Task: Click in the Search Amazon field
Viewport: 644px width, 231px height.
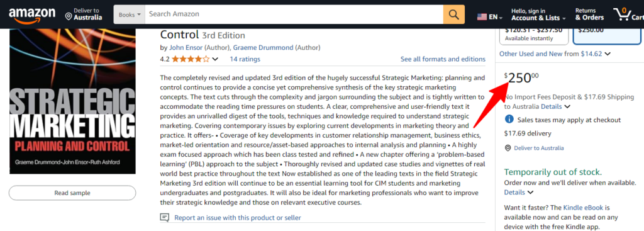Action: click(x=294, y=14)
